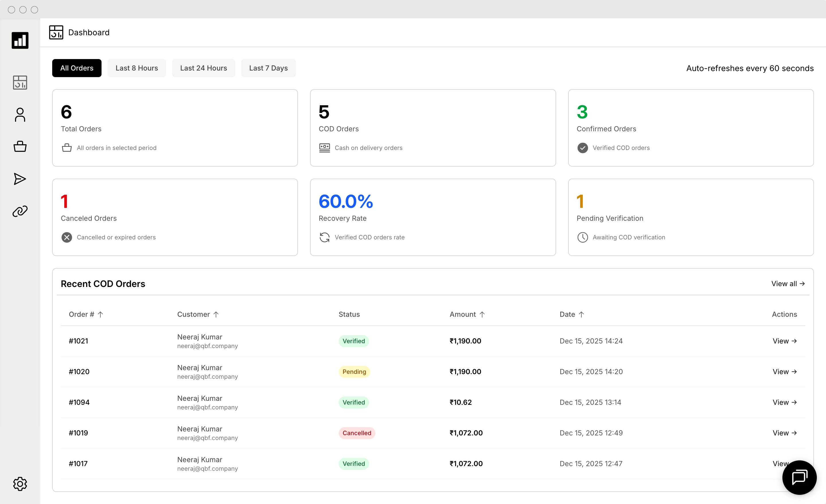The image size is (826, 504).
Task: Click the cash icon on COD Orders card
Action: [324, 147]
